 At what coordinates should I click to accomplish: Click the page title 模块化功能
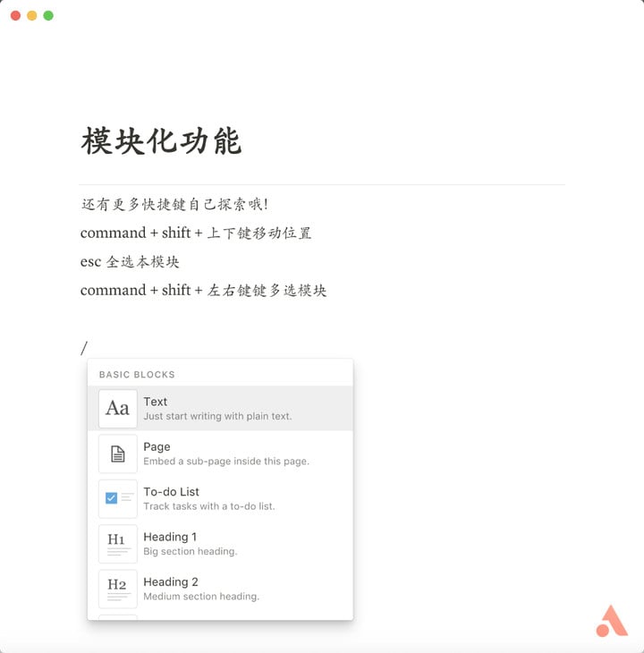pyautogui.click(x=161, y=141)
